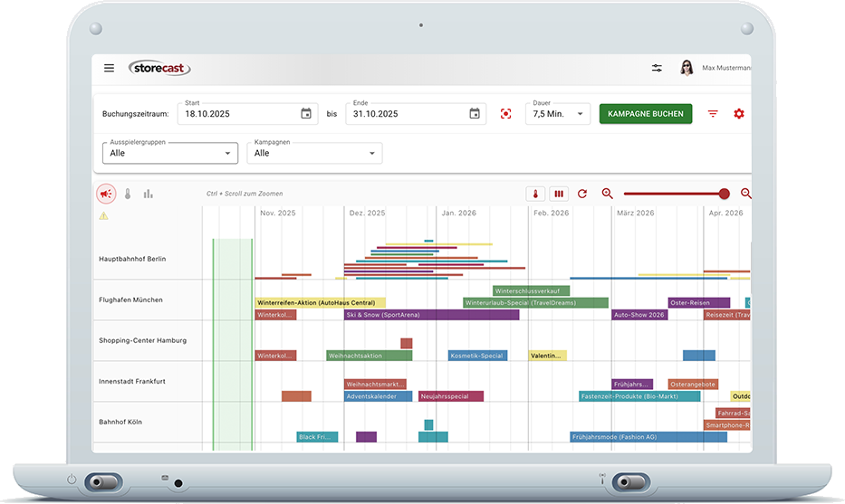
Task: Click the Hauptbahnhof Berlin row label
Action: 132,259
